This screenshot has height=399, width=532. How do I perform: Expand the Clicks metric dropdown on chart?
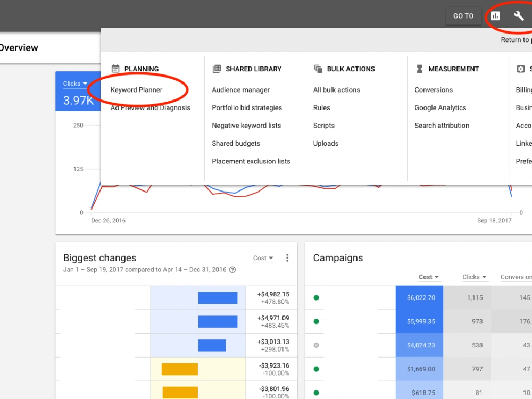coord(75,84)
